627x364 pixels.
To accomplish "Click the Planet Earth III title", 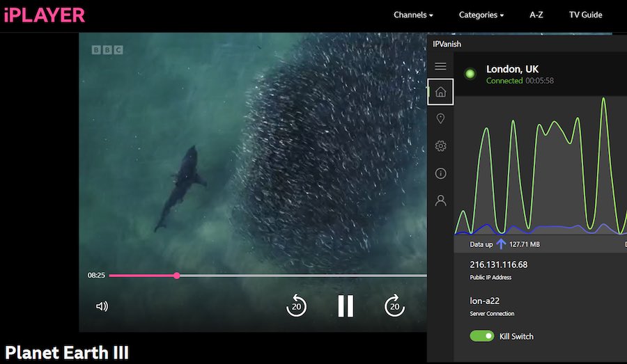I will 67,353.
